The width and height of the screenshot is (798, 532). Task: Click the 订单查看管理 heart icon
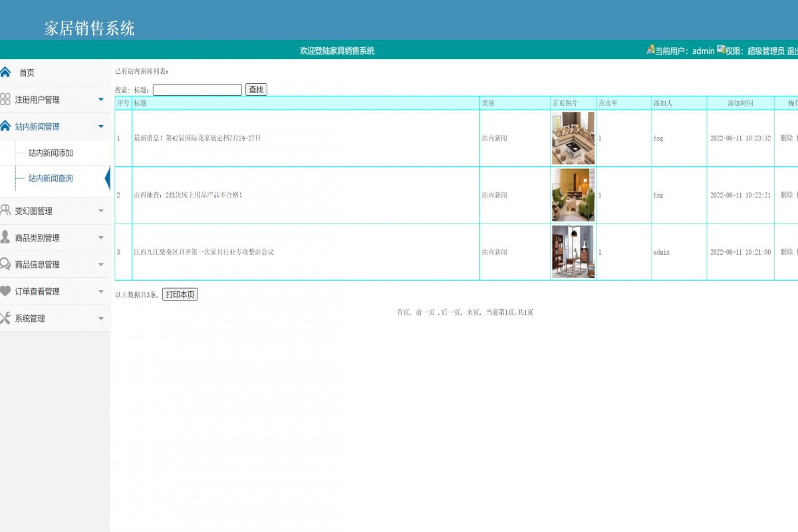[x=5, y=291]
